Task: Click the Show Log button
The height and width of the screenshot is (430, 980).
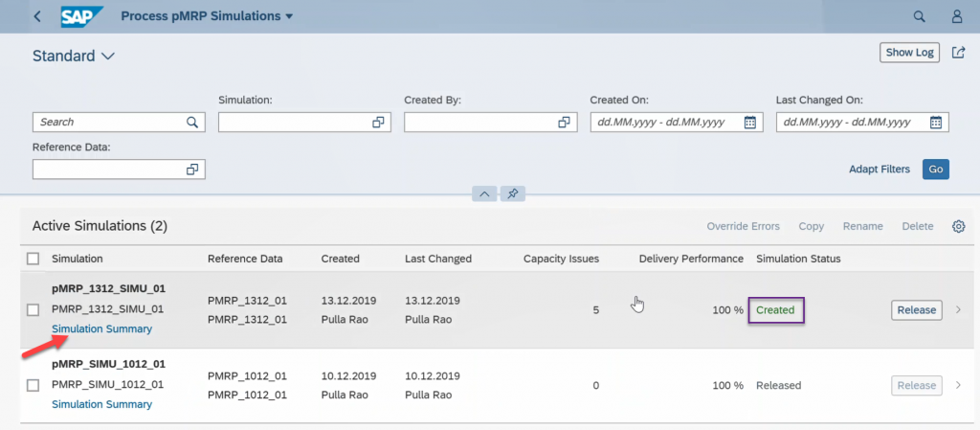Action: (909, 53)
